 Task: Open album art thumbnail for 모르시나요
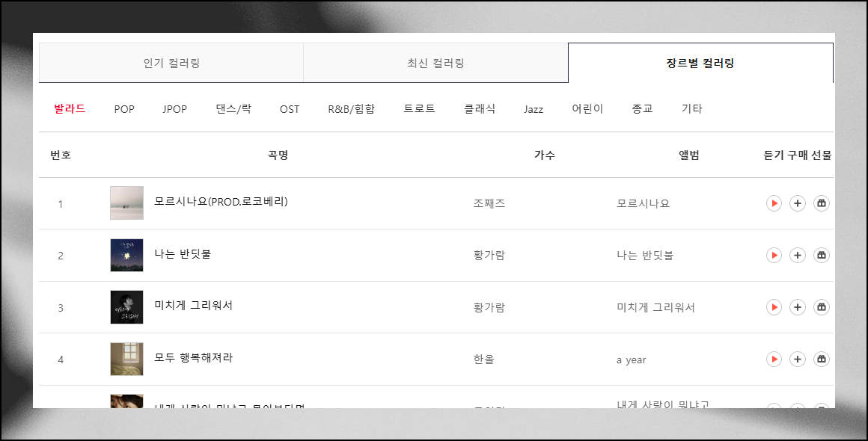[126, 203]
